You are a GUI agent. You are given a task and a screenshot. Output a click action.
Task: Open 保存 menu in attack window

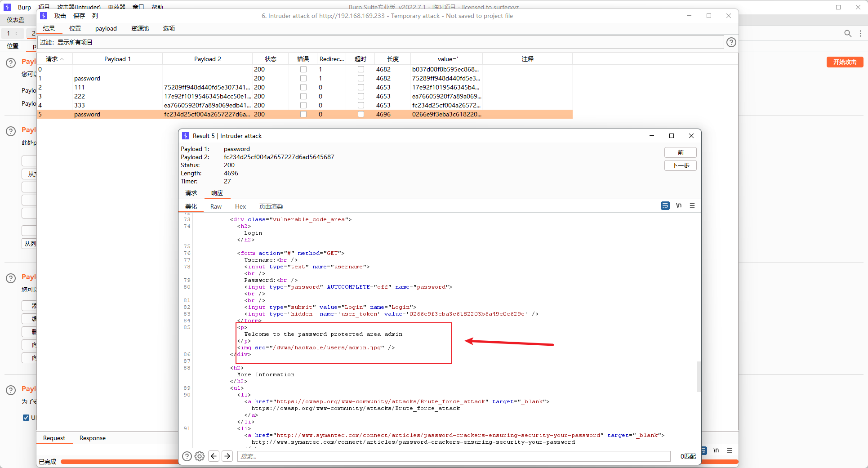click(79, 16)
